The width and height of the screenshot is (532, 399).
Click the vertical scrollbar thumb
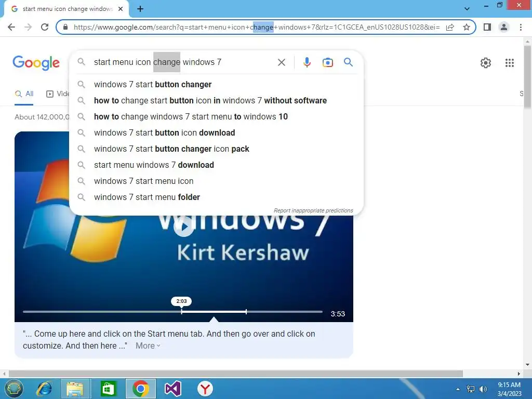[527, 77]
